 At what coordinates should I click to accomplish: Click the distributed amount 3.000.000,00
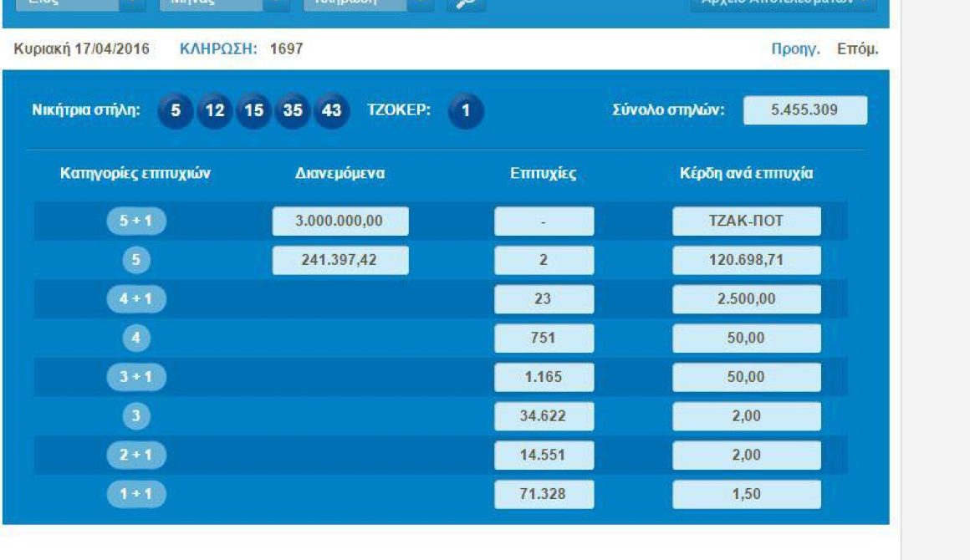pos(340,221)
